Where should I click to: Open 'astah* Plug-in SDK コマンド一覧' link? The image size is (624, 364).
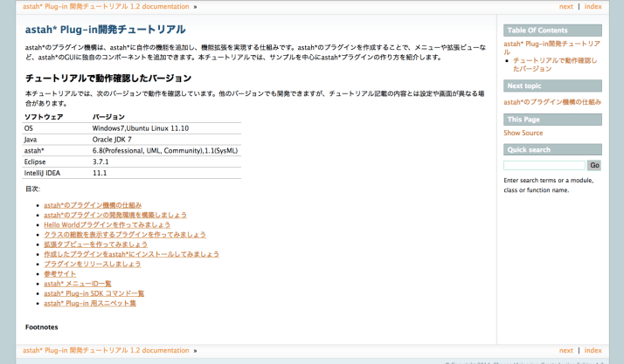pos(94,293)
